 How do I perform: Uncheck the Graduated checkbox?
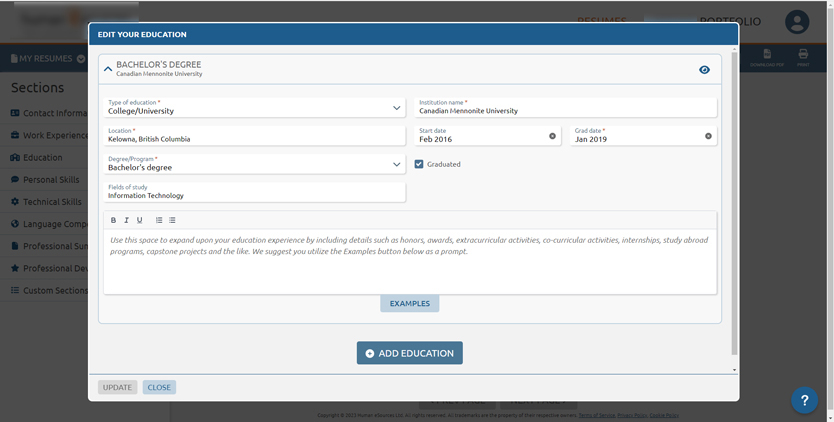point(419,164)
